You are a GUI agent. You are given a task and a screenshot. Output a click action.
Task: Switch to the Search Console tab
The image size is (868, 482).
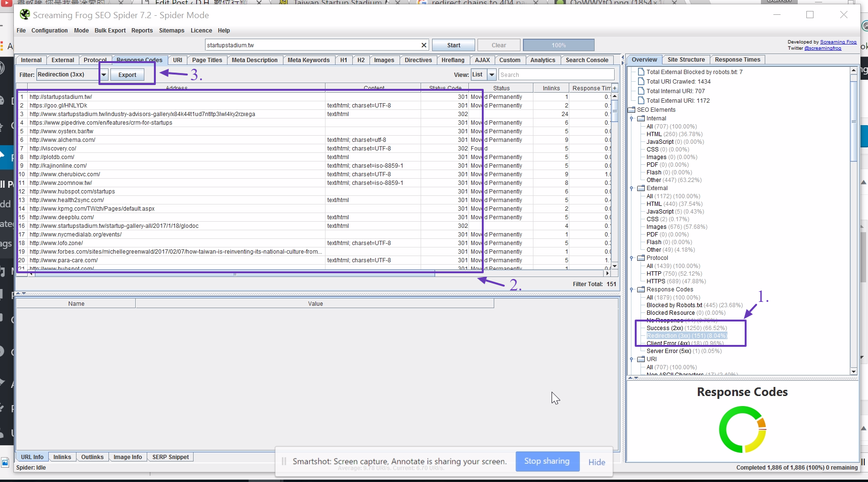[587, 60]
